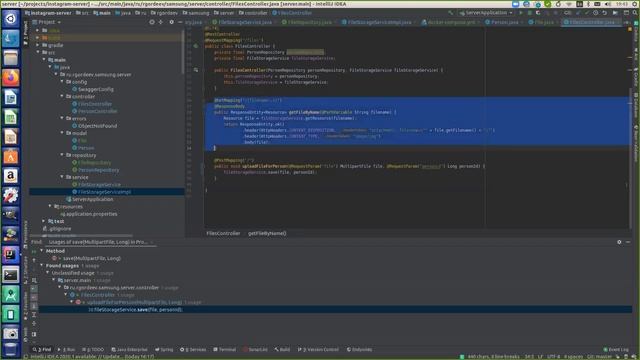Switch to Person.java editor tab
The width and height of the screenshot is (640, 360).
coord(502,22)
